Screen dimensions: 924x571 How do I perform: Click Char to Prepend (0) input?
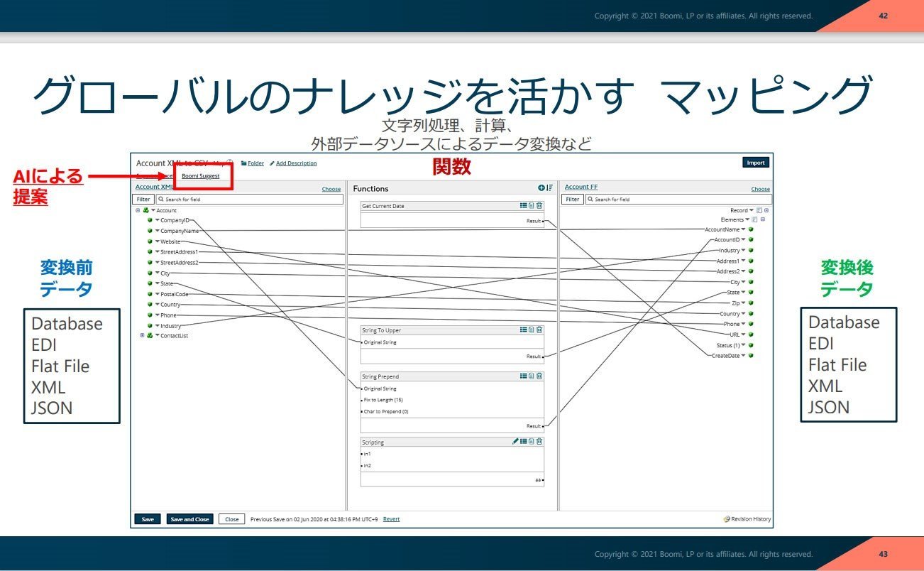coord(385,411)
